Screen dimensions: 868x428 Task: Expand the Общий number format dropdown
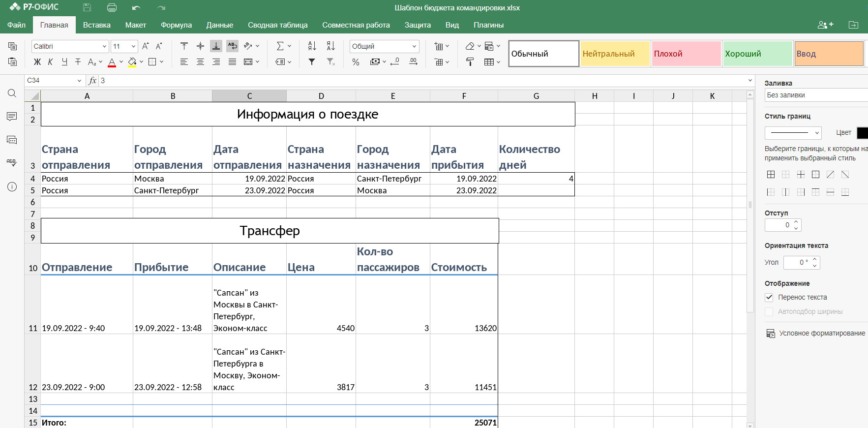click(x=385, y=46)
